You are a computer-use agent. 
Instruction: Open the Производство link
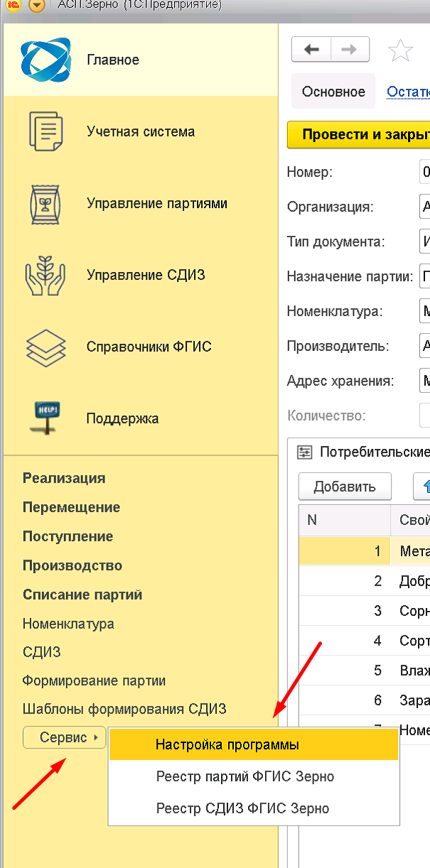(72, 565)
